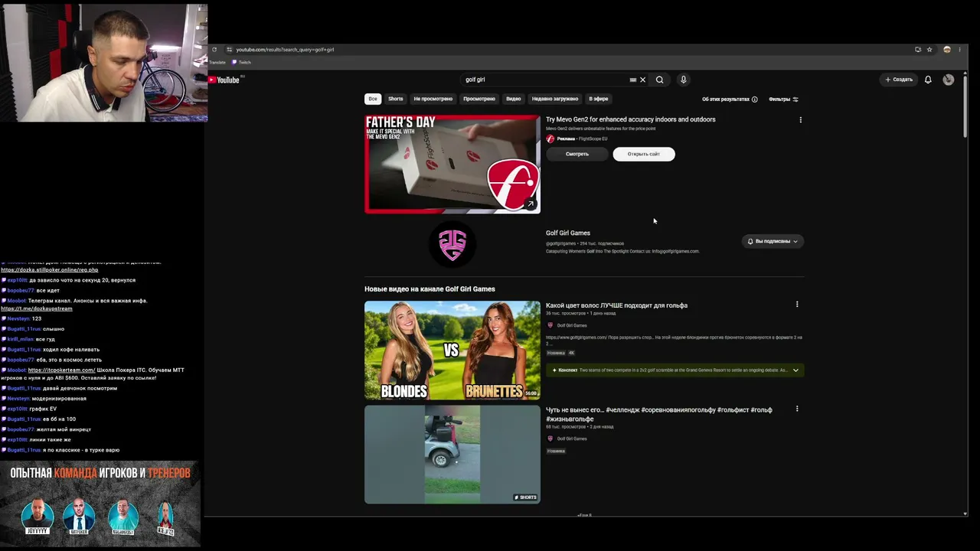
Task: Click the browser address bar URL
Action: tap(285, 50)
